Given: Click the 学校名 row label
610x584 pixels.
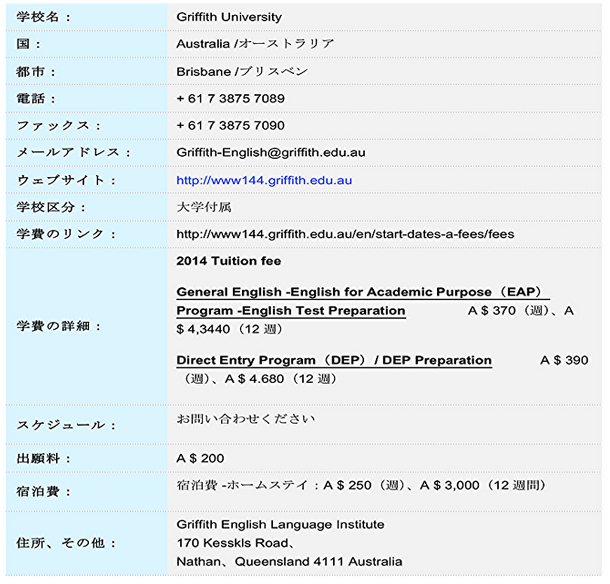Looking at the screenshot, I should click(44, 17).
